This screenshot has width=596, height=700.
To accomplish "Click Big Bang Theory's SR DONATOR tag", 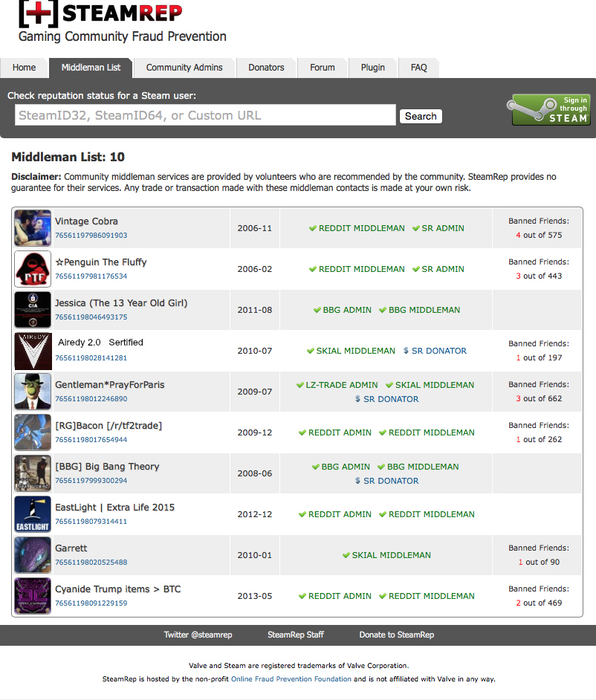I will (387, 481).
